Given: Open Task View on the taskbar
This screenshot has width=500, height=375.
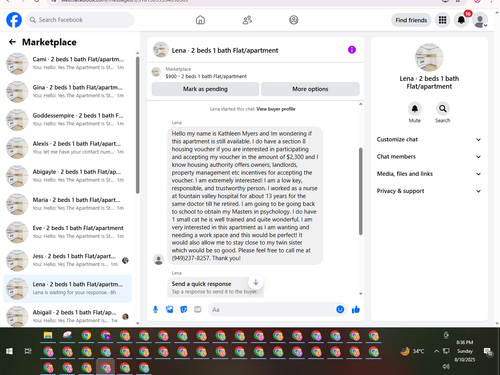Looking at the screenshot, I should (28, 351).
